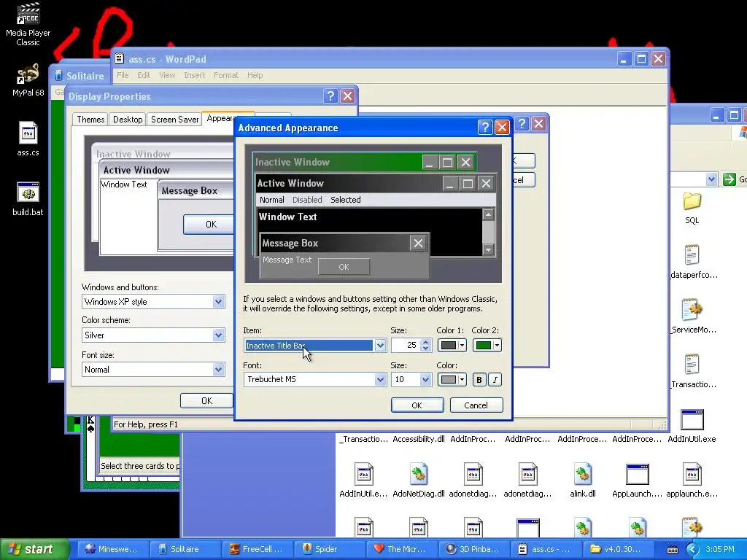Toggle bold font style button
Viewport: 747px width, 560px height.
479,379
